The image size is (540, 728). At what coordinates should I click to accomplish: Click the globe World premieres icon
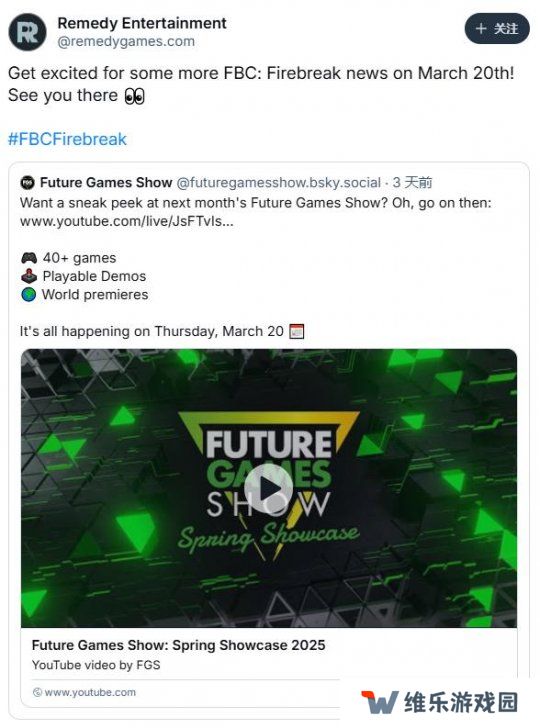(29, 294)
